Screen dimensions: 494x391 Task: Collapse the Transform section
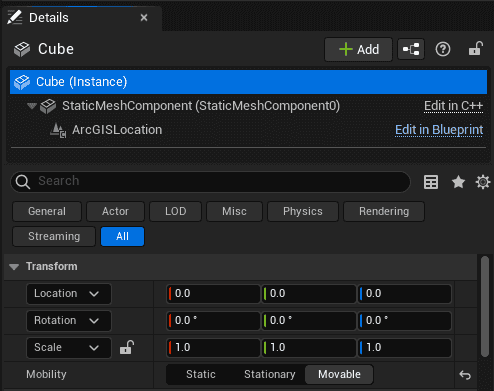pyautogui.click(x=14, y=267)
